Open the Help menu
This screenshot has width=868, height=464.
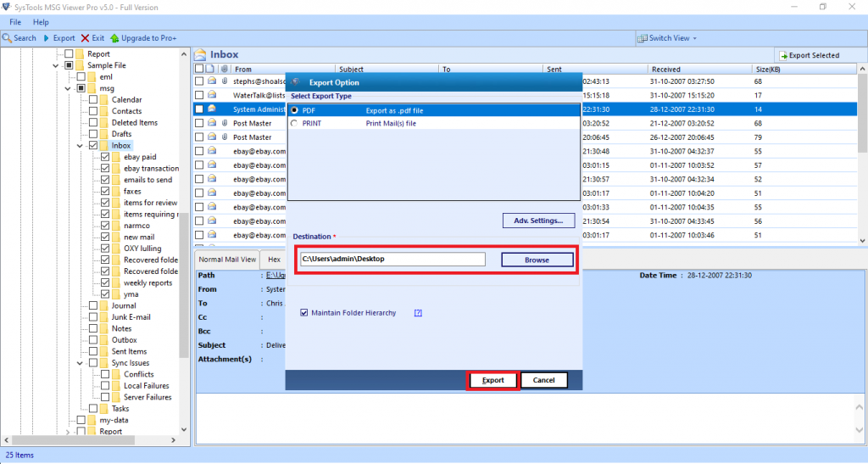coord(41,22)
